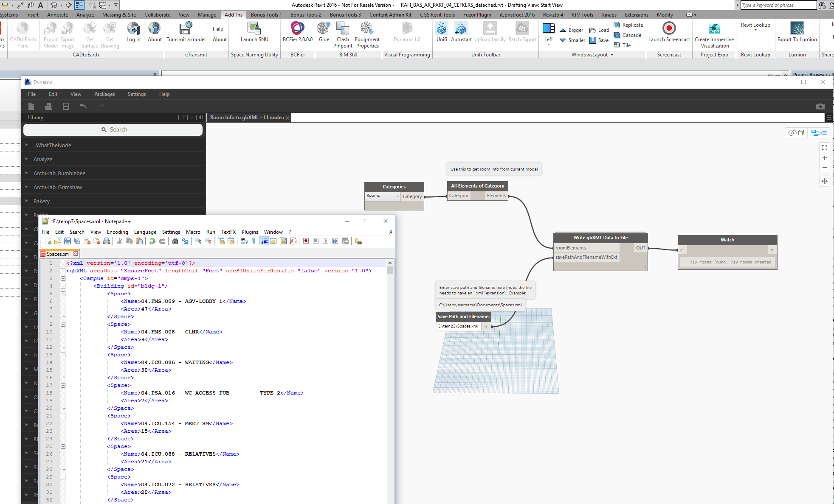This screenshot has height=504, width=834.
Task: Click the Dynamo library Search field
Action: tap(113, 130)
